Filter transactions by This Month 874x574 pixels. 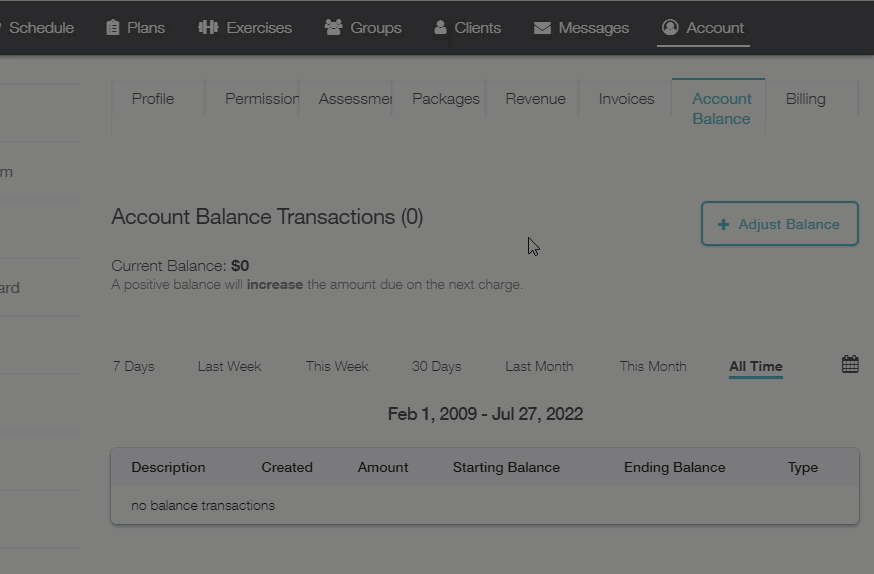point(653,366)
